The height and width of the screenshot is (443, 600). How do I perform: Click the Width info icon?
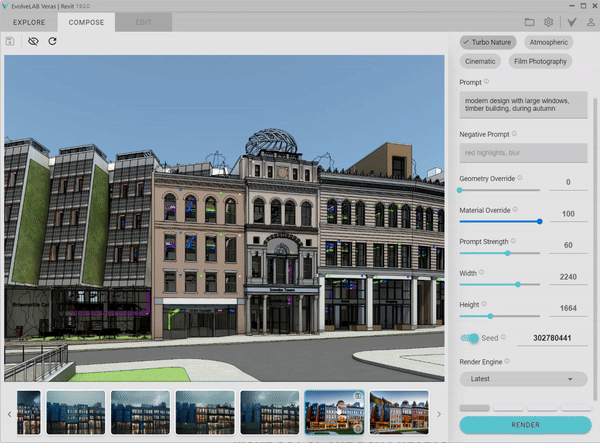pyautogui.click(x=482, y=272)
